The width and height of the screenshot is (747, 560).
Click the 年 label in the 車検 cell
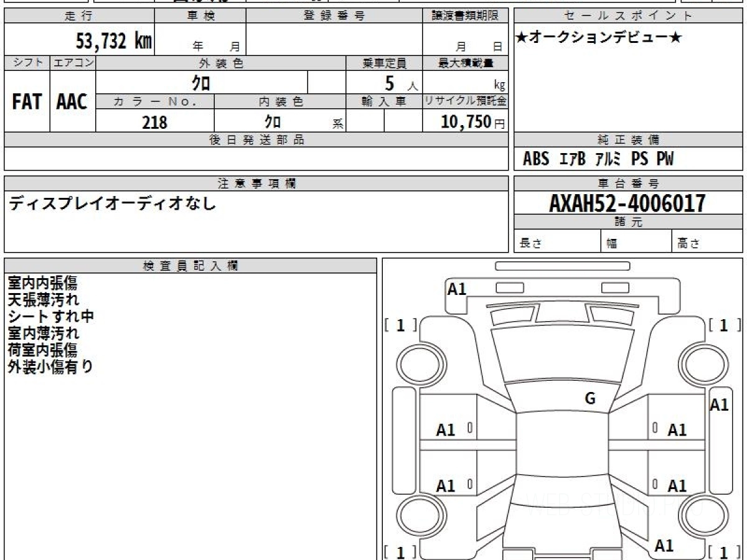(x=199, y=46)
